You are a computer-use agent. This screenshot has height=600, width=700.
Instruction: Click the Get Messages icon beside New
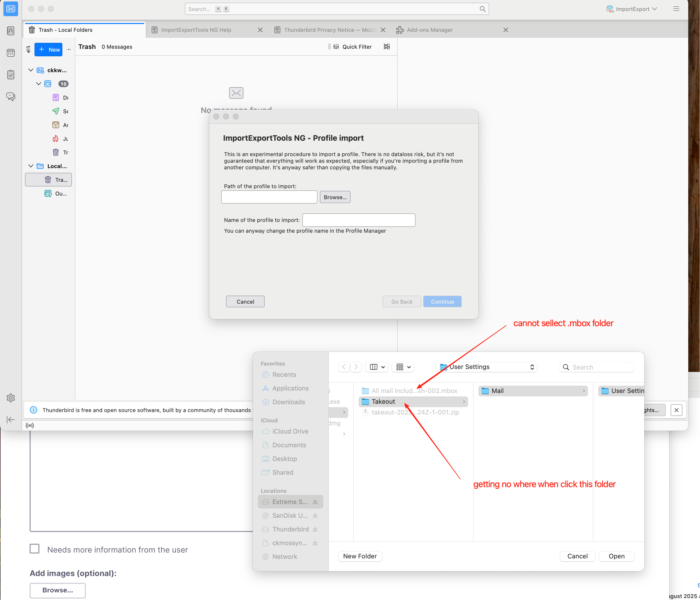coord(28,50)
